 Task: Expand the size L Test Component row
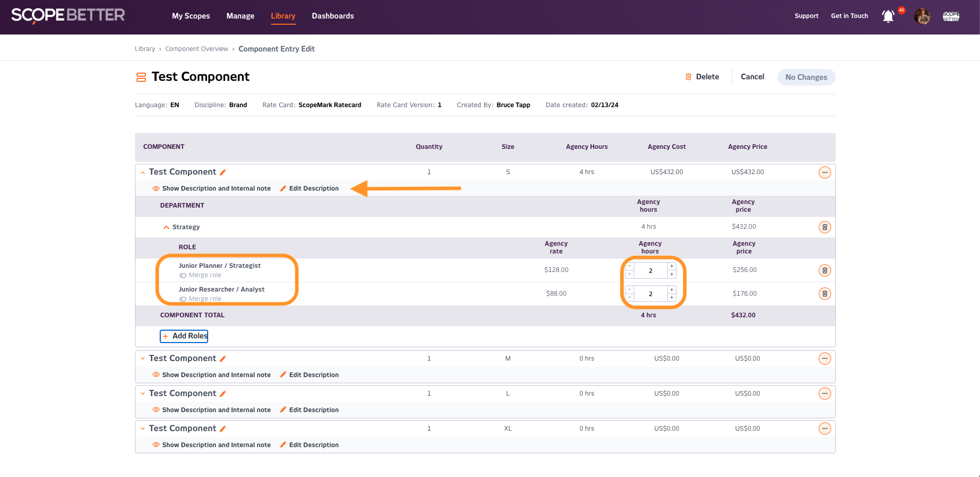pos(143,394)
